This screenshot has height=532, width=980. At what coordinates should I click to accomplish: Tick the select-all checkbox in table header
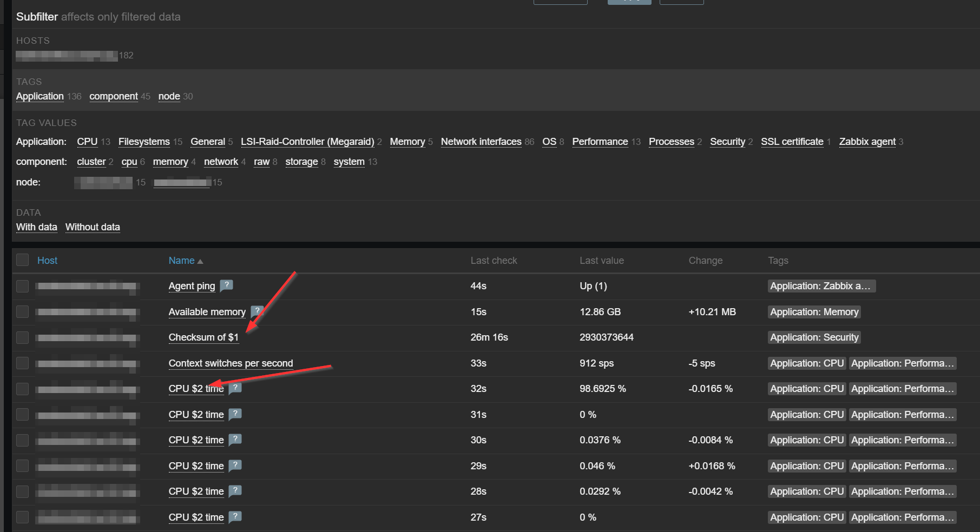click(22, 260)
